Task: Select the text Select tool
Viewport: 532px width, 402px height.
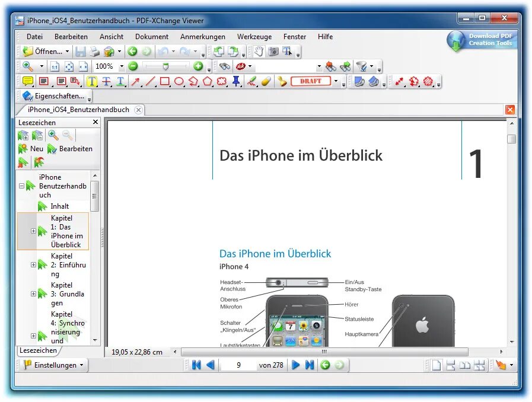Action: [287, 52]
